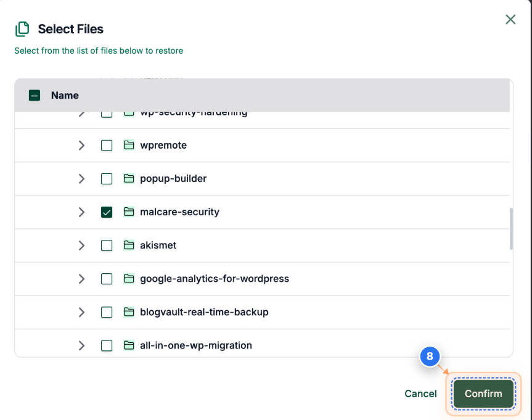Viewport: 532px width, 420px height.
Task: Expand the wpremote folder
Action: tap(81, 146)
